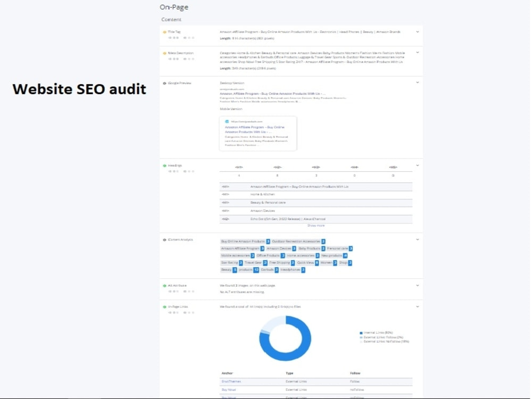Collapse the Content Analysis section chevron
The image size is (532, 399).
pos(419,239)
